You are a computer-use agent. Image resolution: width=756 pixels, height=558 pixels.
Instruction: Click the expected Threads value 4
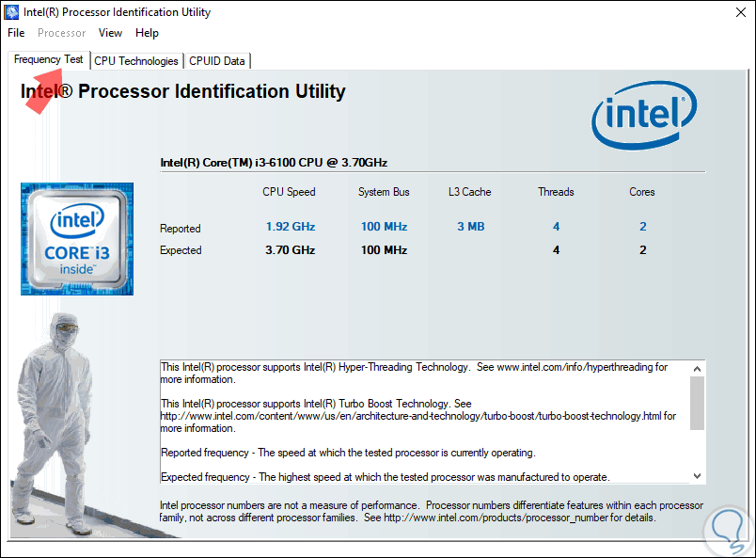(557, 250)
